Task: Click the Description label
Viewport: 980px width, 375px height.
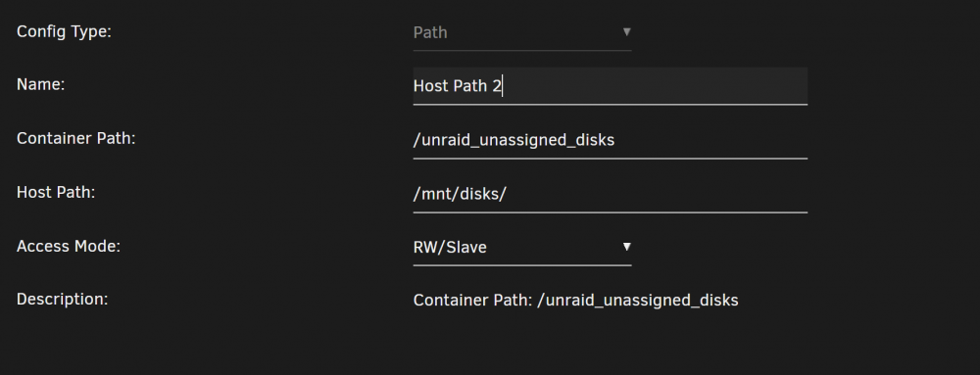Action: 62,299
